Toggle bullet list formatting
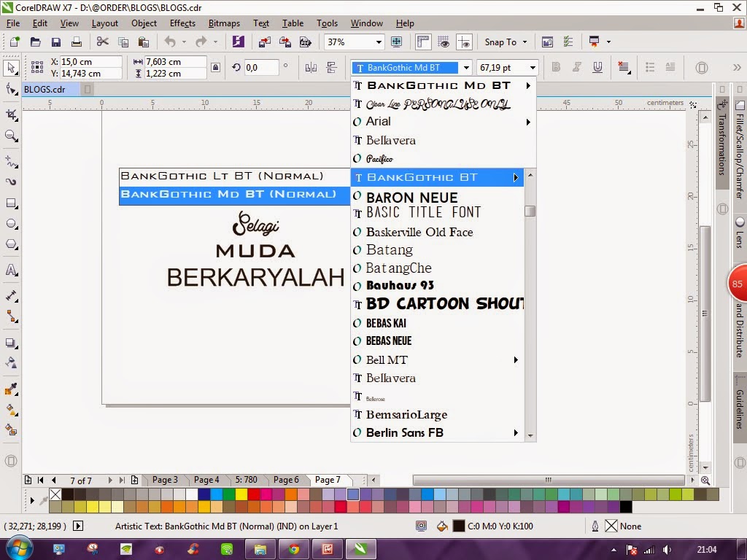Screen dimensions: 747x560 650,67
